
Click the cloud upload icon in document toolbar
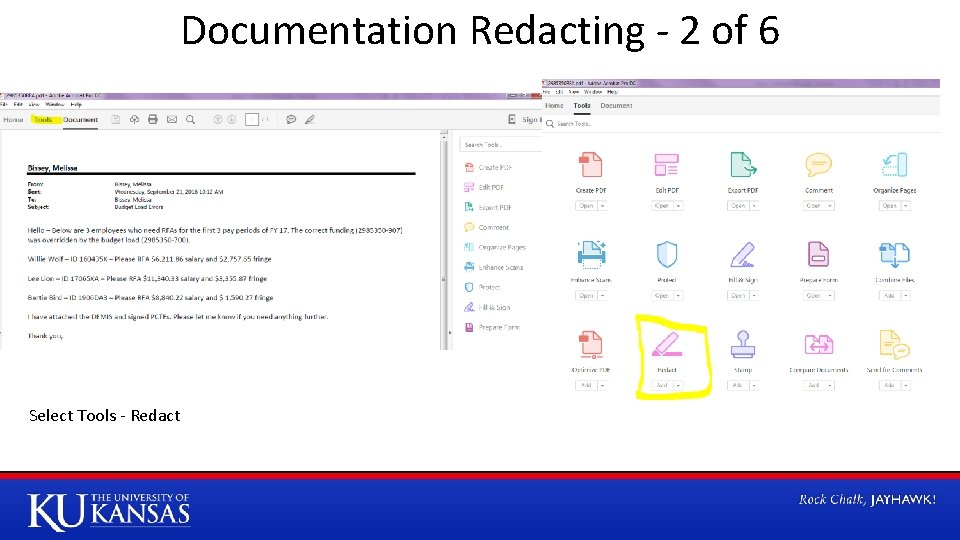[134, 119]
